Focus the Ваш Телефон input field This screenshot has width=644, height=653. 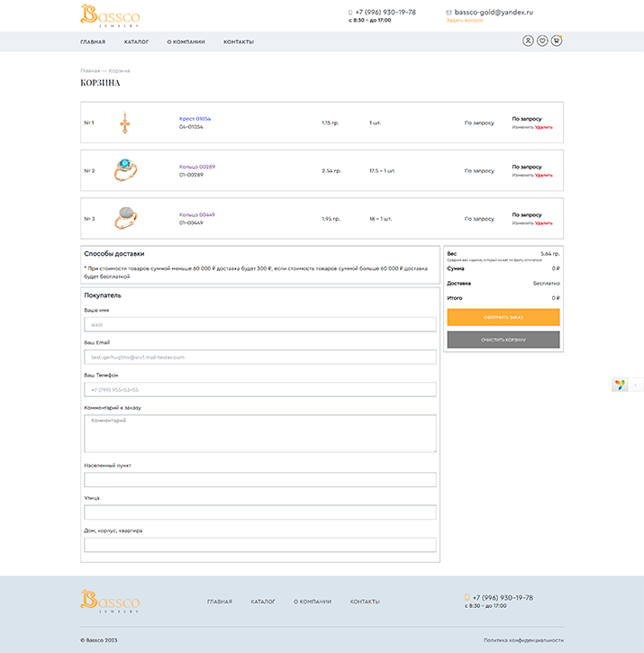pyautogui.click(x=259, y=390)
